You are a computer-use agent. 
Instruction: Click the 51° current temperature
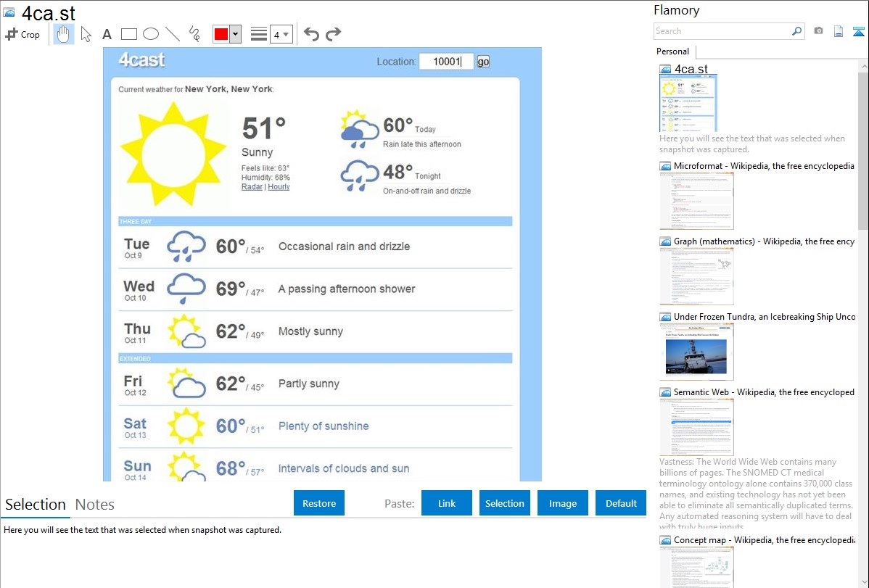click(x=263, y=128)
